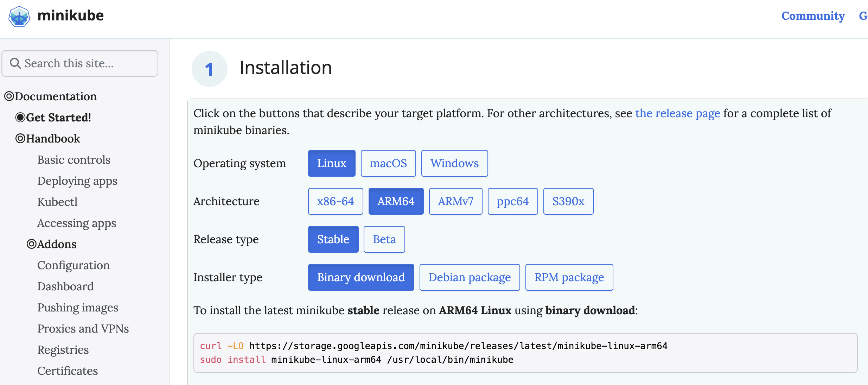Open Basic controls page
This screenshot has height=385, width=868.
(x=74, y=160)
